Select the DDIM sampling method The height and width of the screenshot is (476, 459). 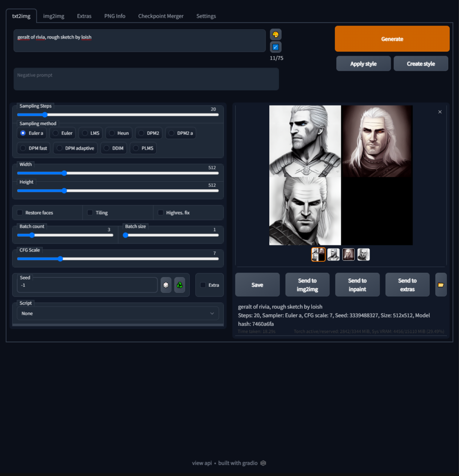coord(113,148)
